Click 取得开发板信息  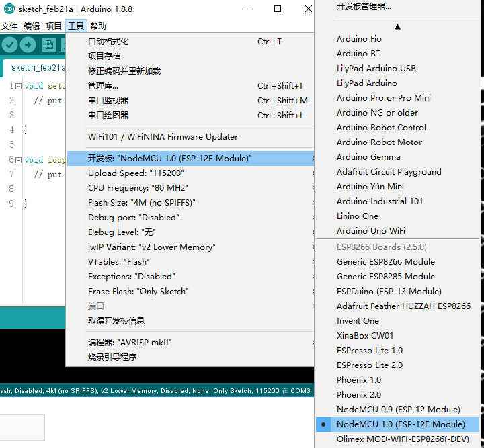tap(190, 321)
